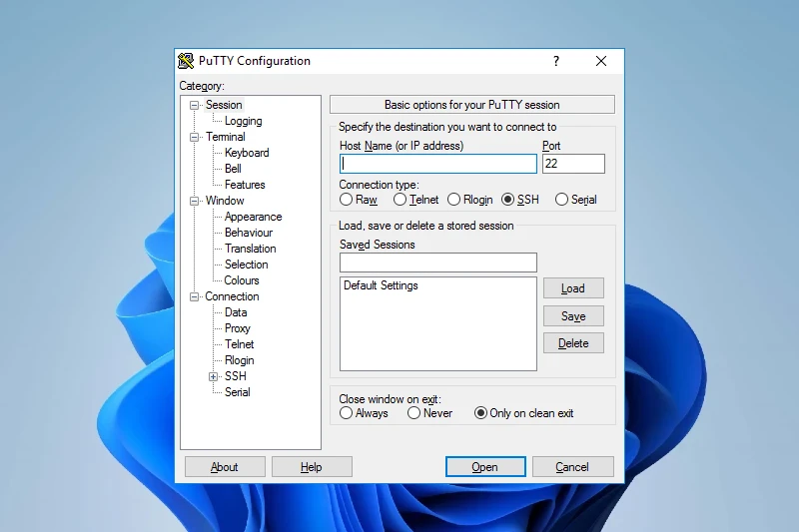Click the Save session button

573,316
